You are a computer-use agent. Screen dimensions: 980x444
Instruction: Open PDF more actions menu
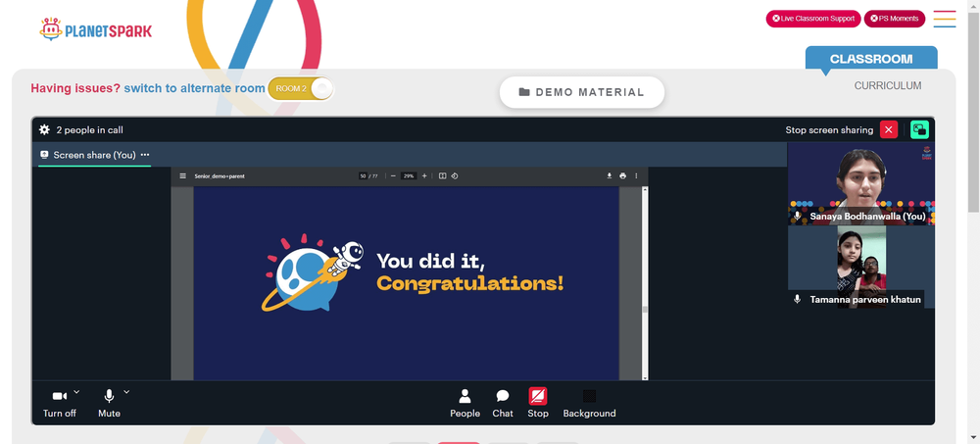tap(636, 176)
